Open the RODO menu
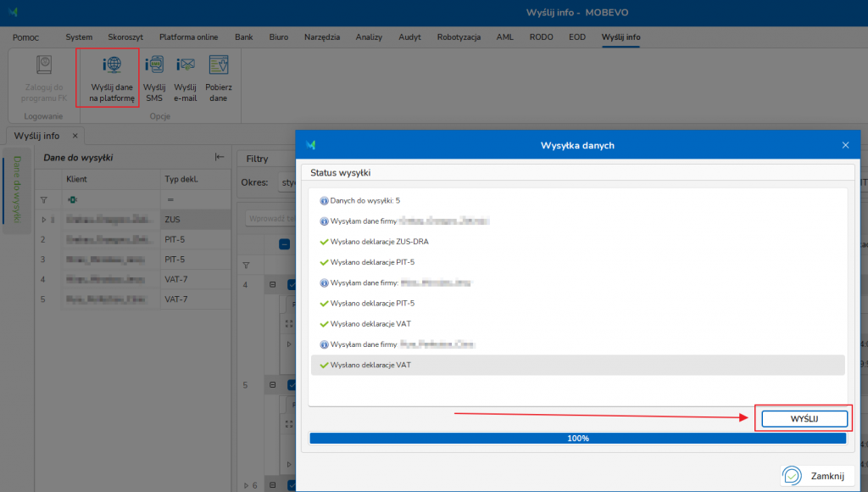The height and width of the screenshot is (492, 868). tap(542, 37)
